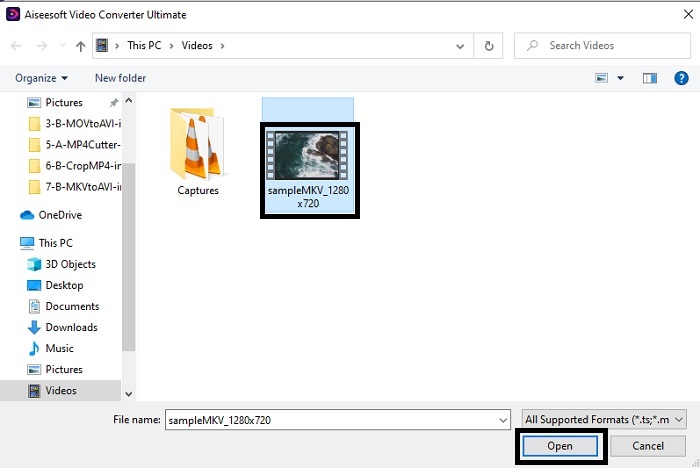The width and height of the screenshot is (700, 468).
Task: Select 'This PC' in the address breadcrumb
Action: (x=144, y=46)
